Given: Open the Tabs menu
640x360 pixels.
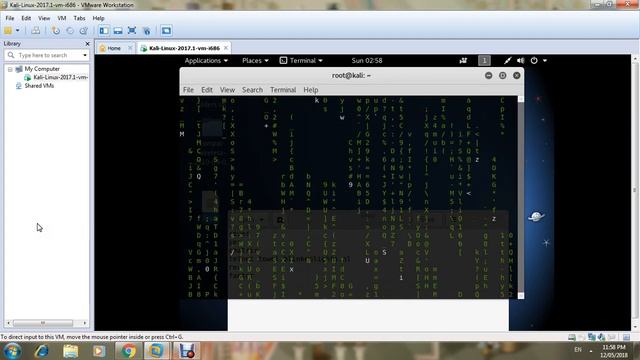Looking at the screenshot, I should 79,18.
